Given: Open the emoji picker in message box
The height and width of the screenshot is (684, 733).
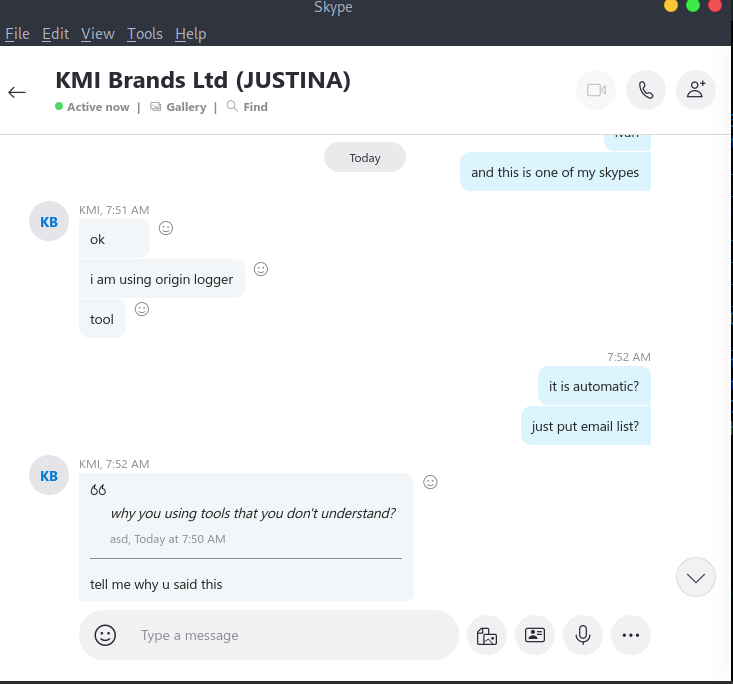Looking at the screenshot, I should (x=105, y=635).
